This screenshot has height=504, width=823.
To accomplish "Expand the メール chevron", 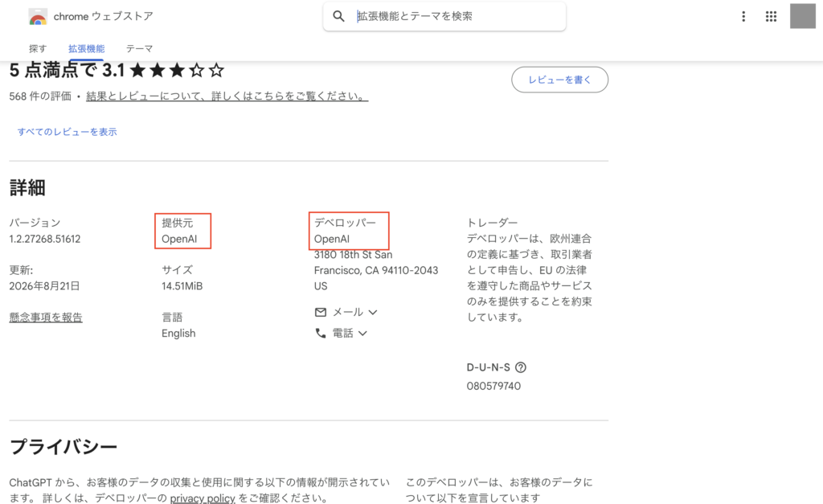I will [373, 313].
